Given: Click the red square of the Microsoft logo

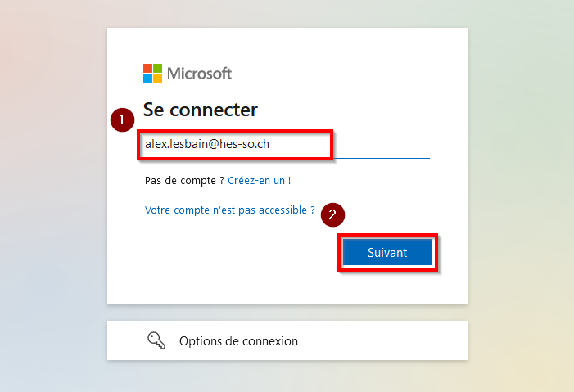Looking at the screenshot, I should click(x=147, y=68).
